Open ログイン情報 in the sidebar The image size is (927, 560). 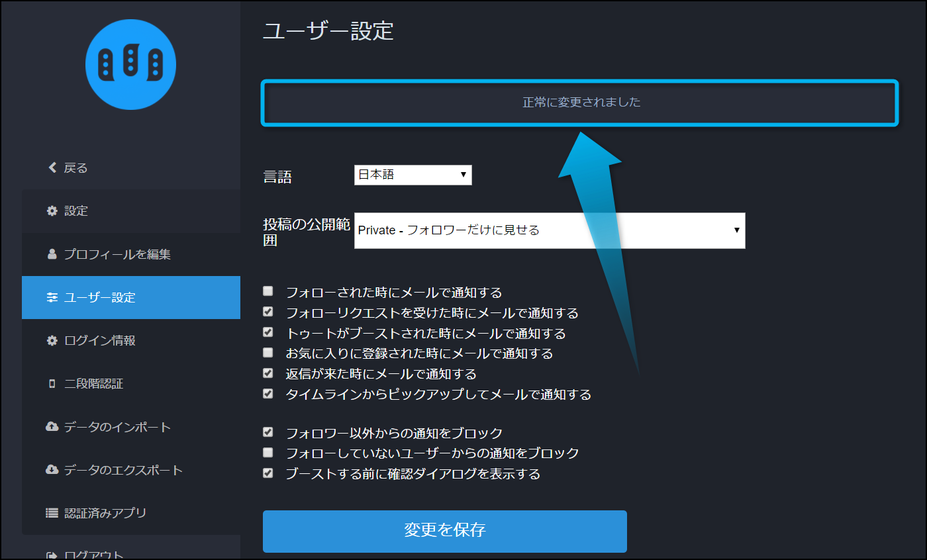click(x=99, y=341)
